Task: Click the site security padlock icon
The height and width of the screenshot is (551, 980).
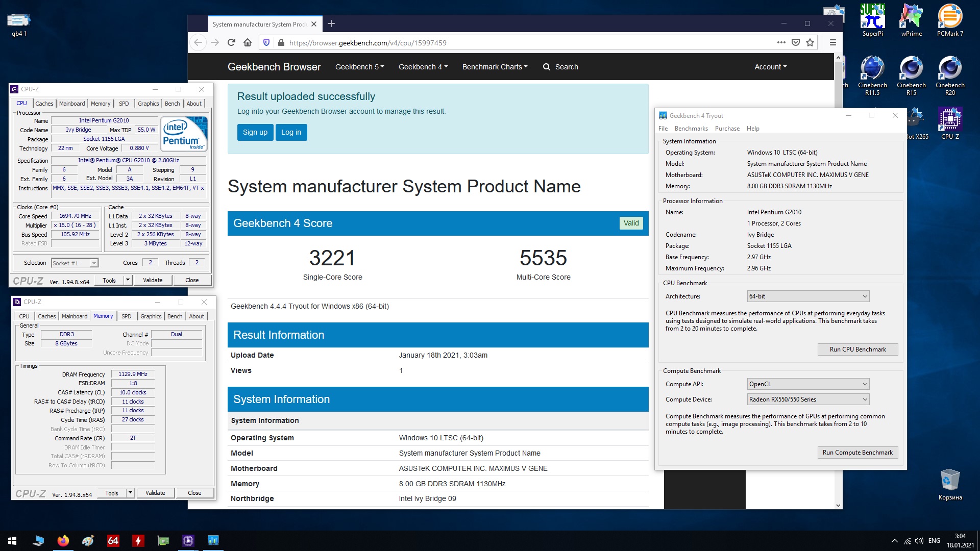Action: click(281, 43)
